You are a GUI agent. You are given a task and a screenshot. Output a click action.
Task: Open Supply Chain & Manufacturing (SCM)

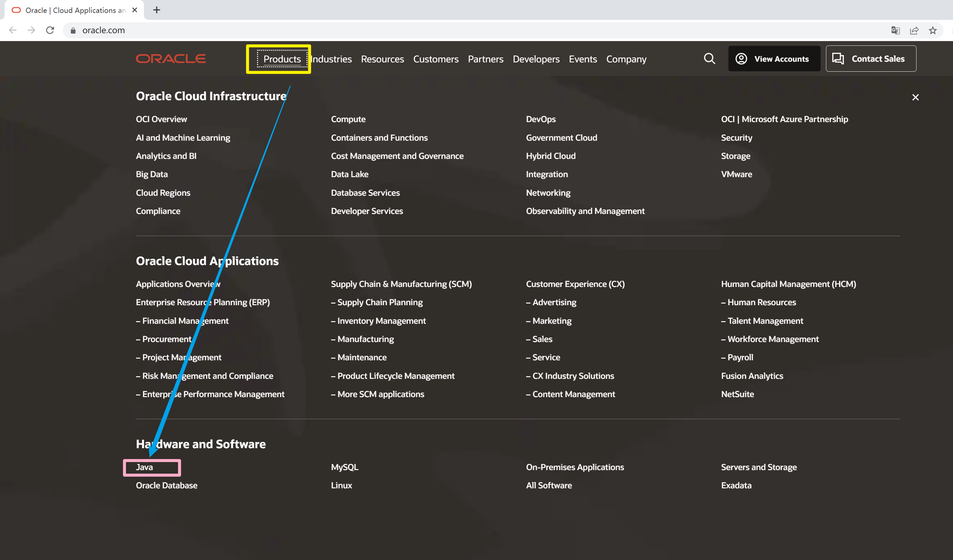point(401,284)
